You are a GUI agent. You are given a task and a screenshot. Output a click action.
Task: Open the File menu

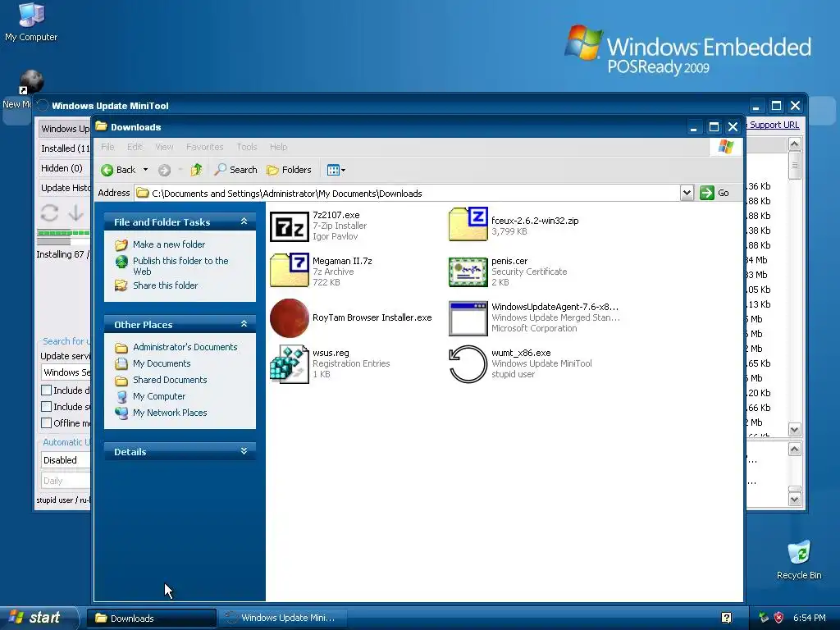107,147
